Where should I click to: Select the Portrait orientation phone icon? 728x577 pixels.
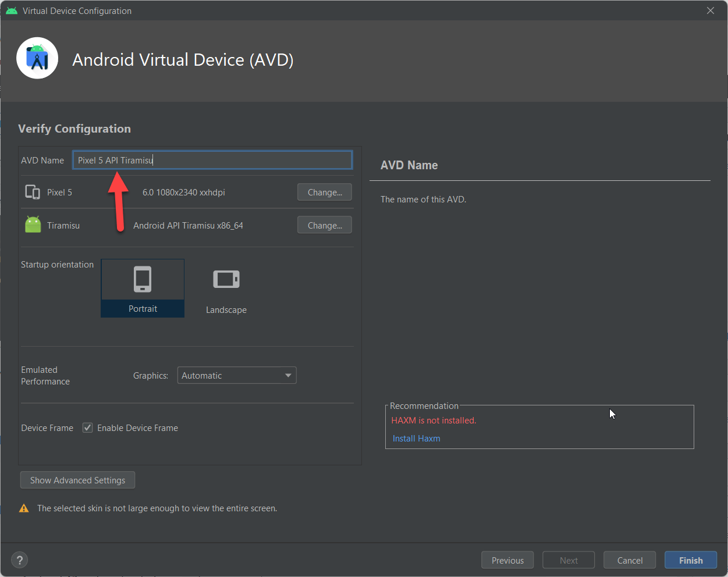coord(143,280)
